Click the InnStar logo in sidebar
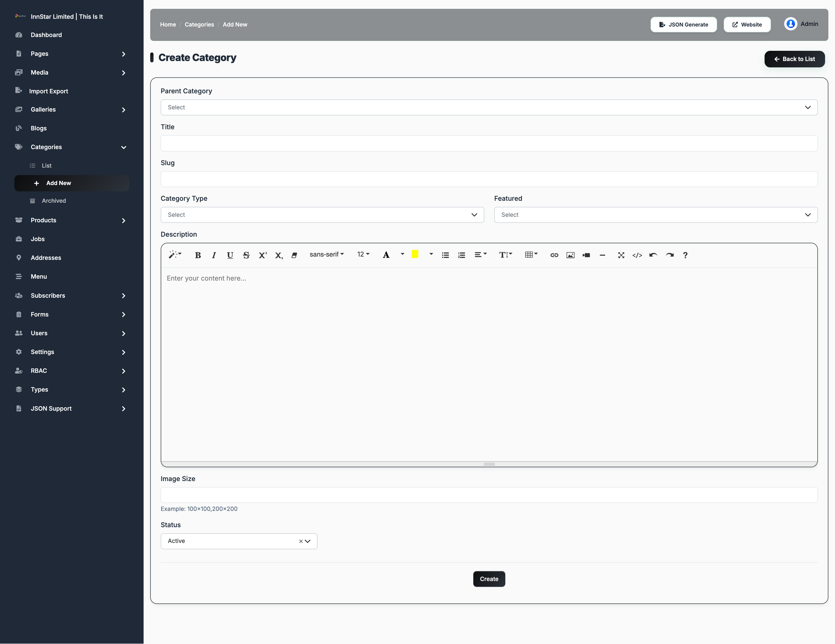This screenshot has width=835, height=644. (x=20, y=16)
